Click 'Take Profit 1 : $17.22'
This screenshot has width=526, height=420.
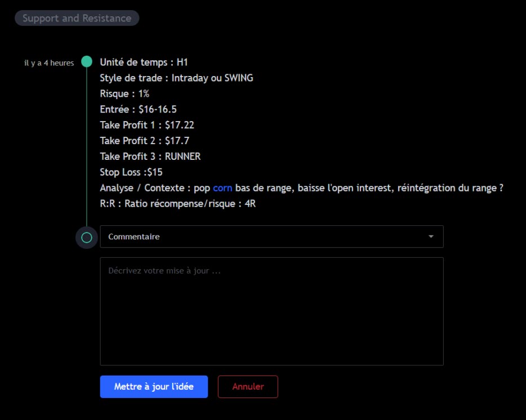pyautogui.click(x=147, y=125)
